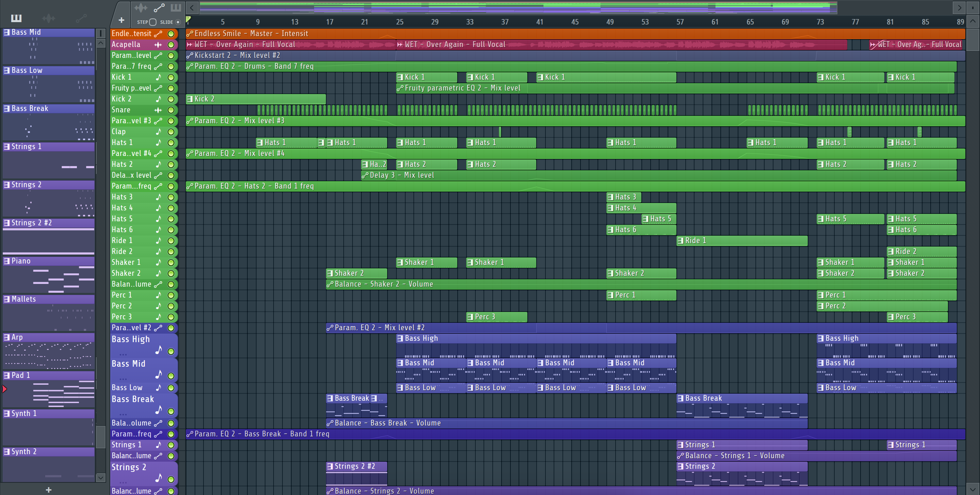Mute the Perc 3 track
Screen dimensions: 980x495
click(x=171, y=317)
